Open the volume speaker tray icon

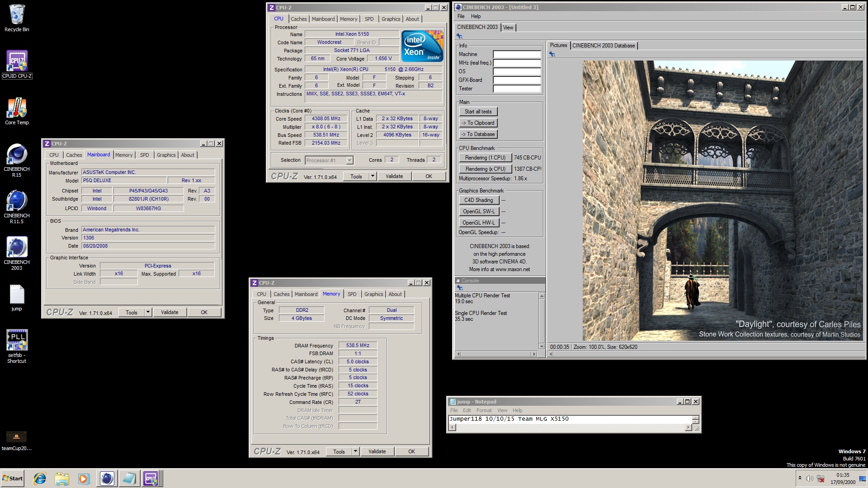click(x=809, y=479)
